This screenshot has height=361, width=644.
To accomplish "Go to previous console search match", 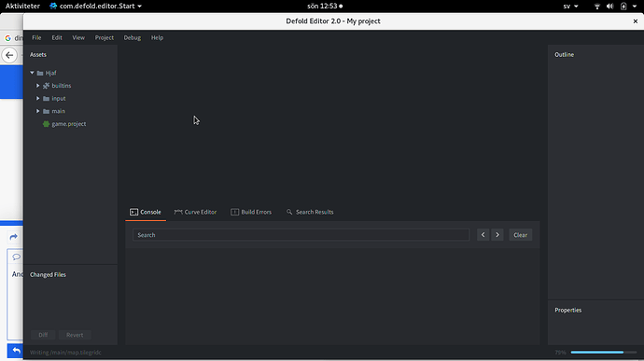I will (x=483, y=235).
